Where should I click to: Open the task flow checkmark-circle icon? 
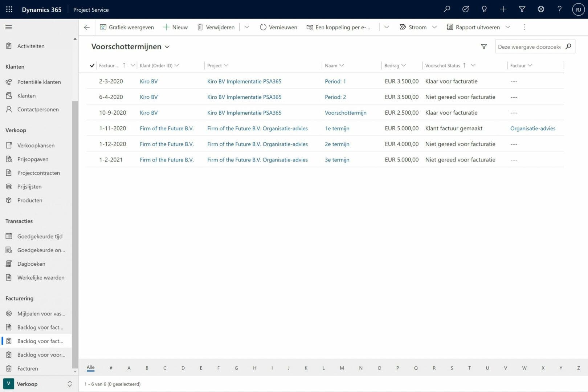465,9
